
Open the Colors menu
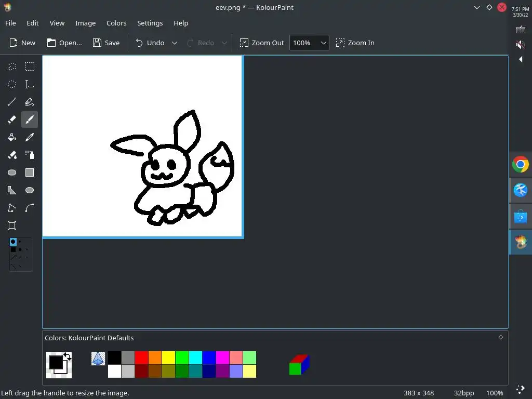(x=116, y=23)
